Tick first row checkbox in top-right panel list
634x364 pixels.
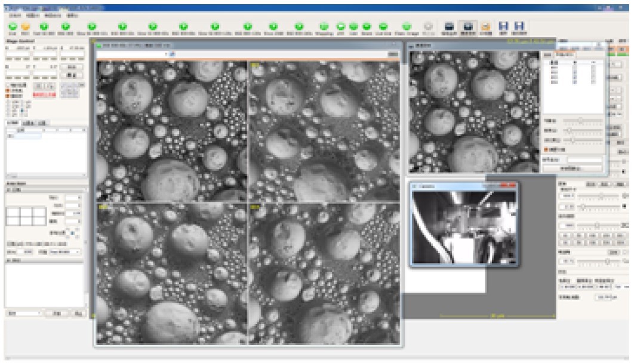pyautogui.click(x=574, y=68)
